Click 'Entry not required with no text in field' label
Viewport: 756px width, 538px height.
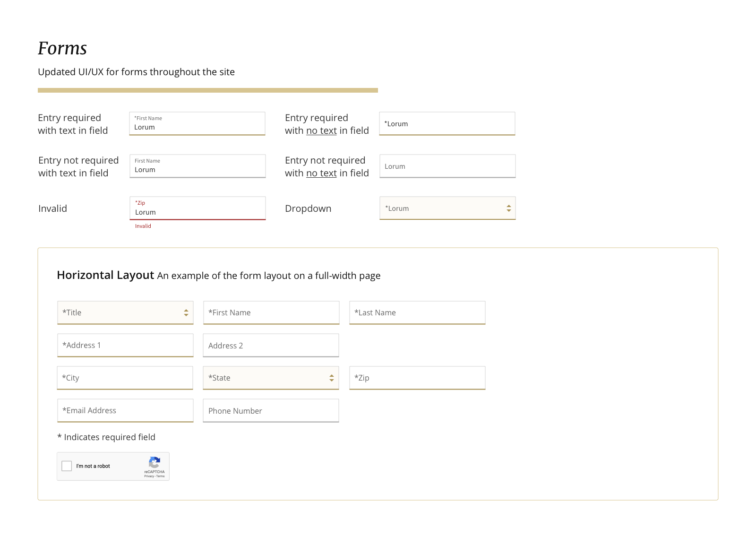coord(327,166)
